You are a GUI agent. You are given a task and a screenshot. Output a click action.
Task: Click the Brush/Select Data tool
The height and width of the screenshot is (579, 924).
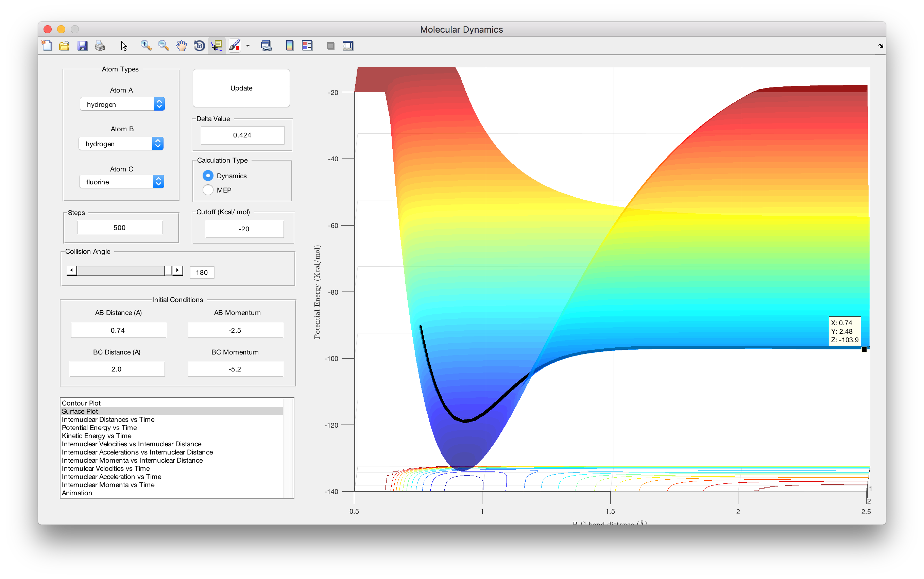tap(234, 46)
